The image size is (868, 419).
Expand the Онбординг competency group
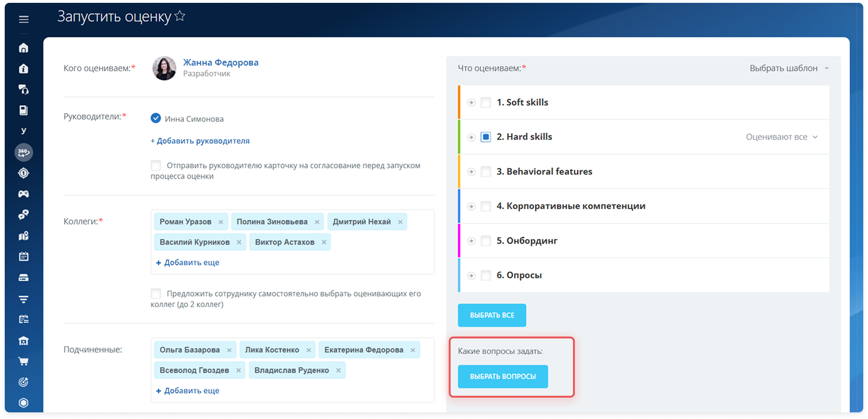tap(471, 241)
